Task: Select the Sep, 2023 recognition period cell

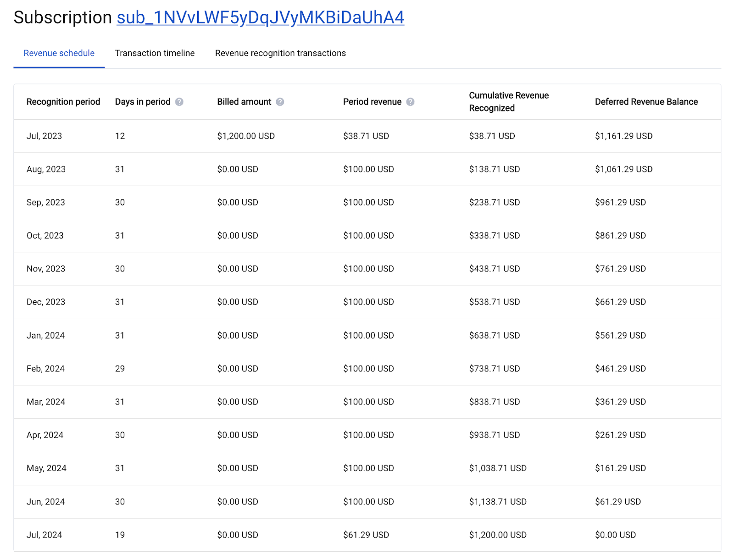Action: coord(46,202)
